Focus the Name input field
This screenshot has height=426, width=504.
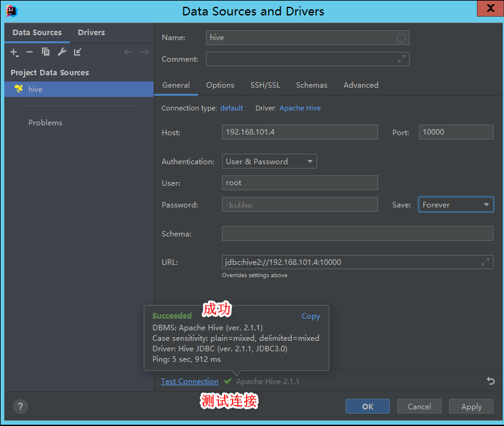(x=308, y=38)
